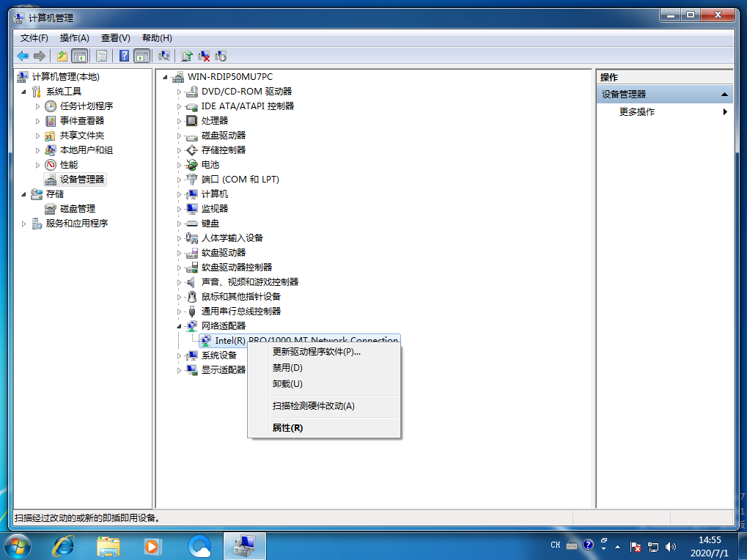Viewport: 747px width, 560px height.
Task: Select 禁用(D) from the context menu
Action: pyautogui.click(x=287, y=368)
